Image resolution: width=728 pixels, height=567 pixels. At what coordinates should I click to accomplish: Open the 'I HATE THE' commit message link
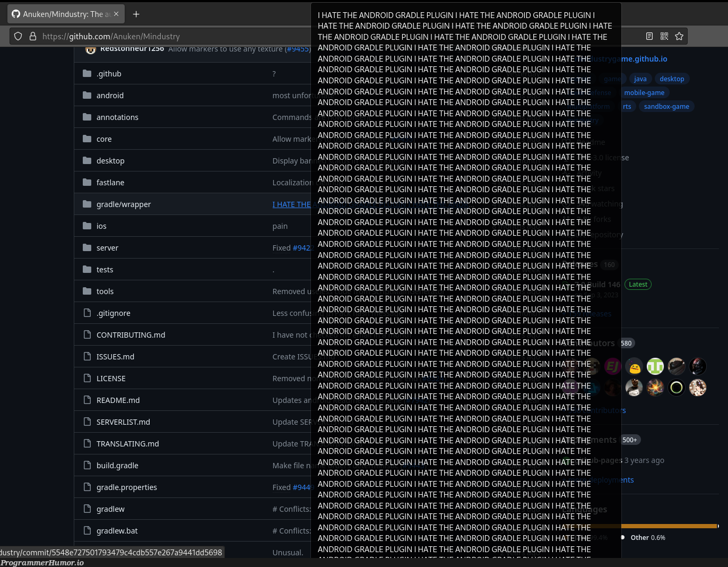[291, 204]
